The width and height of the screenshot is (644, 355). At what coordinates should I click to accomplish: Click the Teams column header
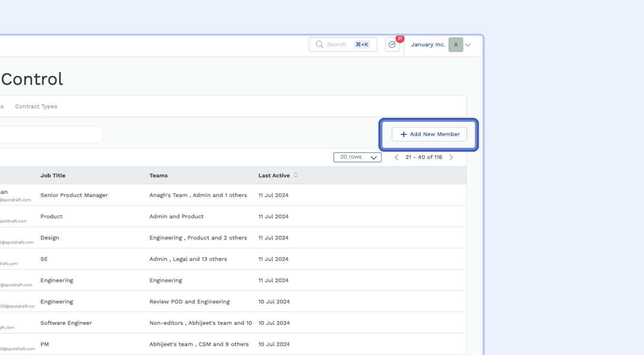click(x=159, y=176)
